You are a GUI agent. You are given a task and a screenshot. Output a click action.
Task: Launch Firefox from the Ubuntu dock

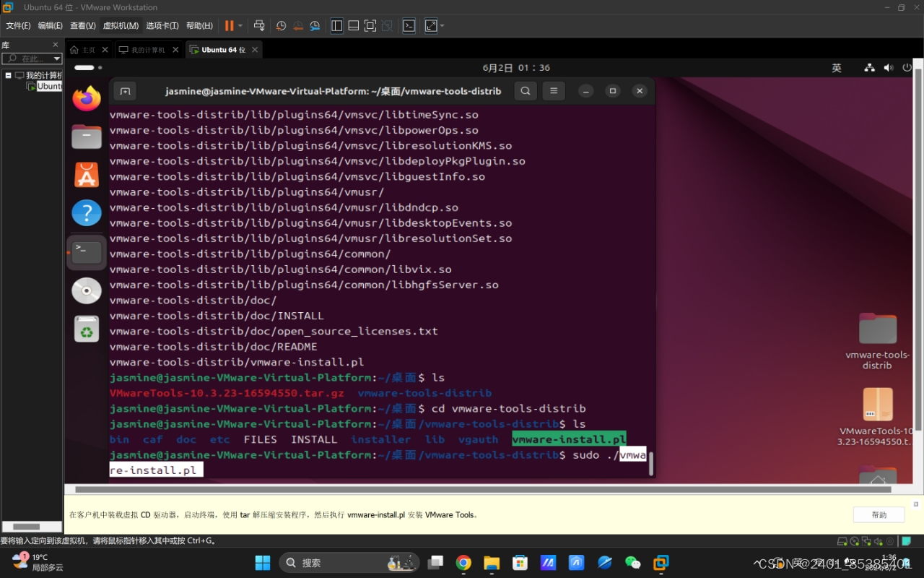tap(87, 98)
